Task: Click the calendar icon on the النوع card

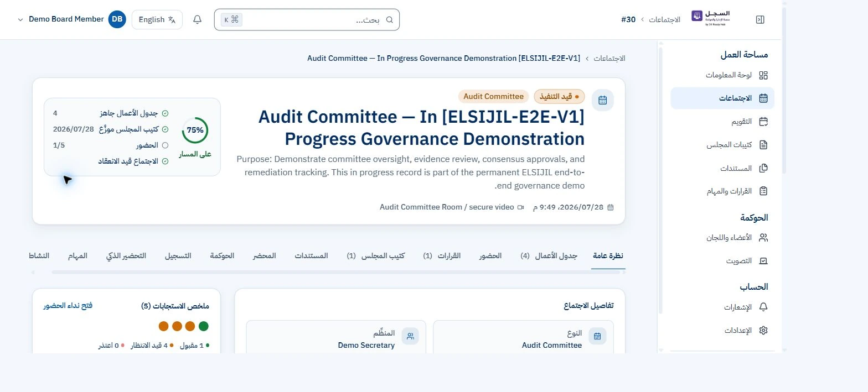Action: [x=597, y=336]
